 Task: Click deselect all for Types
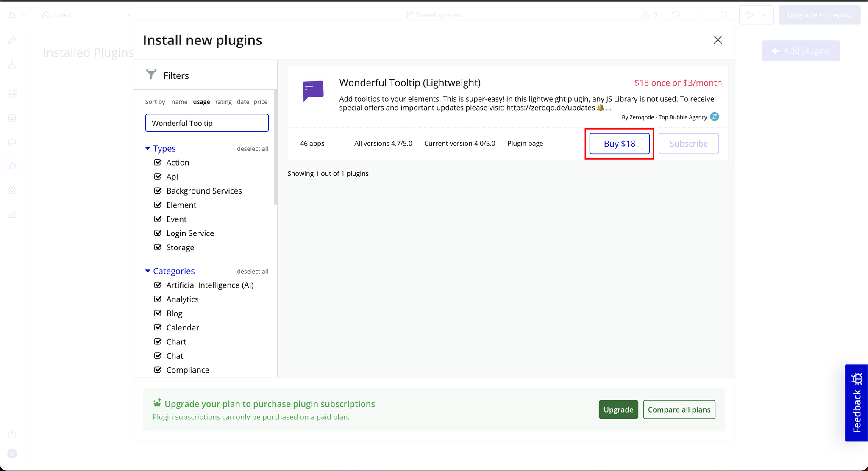(x=253, y=149)
